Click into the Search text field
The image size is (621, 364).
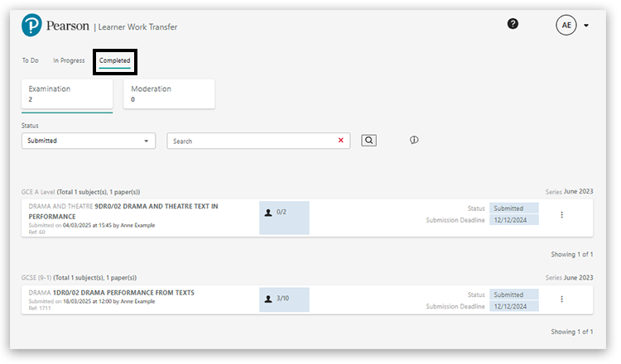pyautogui.click(x=248, y=141)
